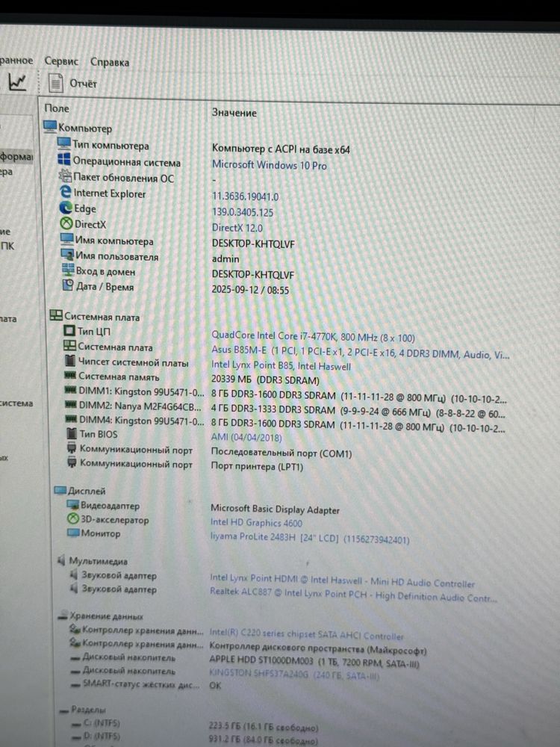560x747 pixels.
Task: Click the Вход в домен icon
Action: coord(68,270)
